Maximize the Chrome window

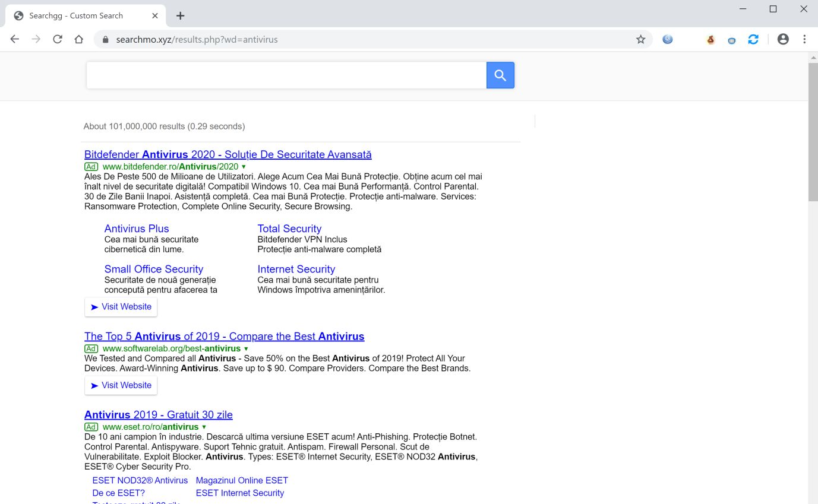pyautogui.click(x=773, y=9)
